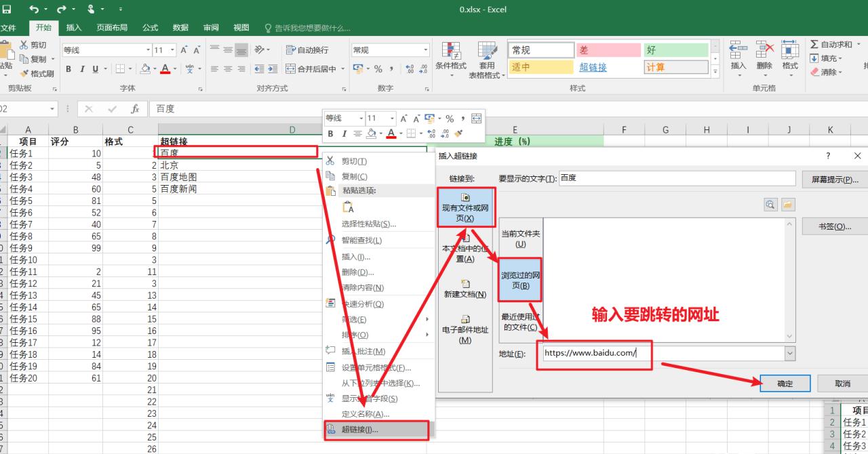Click the decrease indent icon
The image size is (868, 454).
[260, 68]
